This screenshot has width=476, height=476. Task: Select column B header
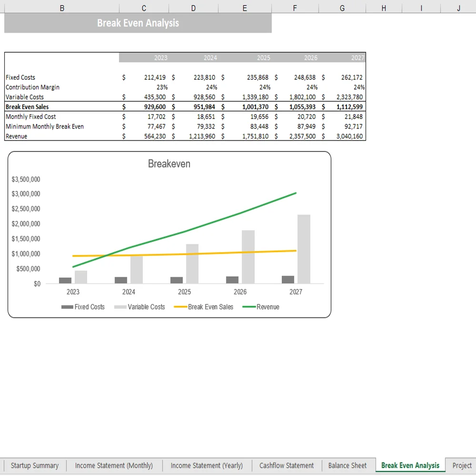point(61,8)
